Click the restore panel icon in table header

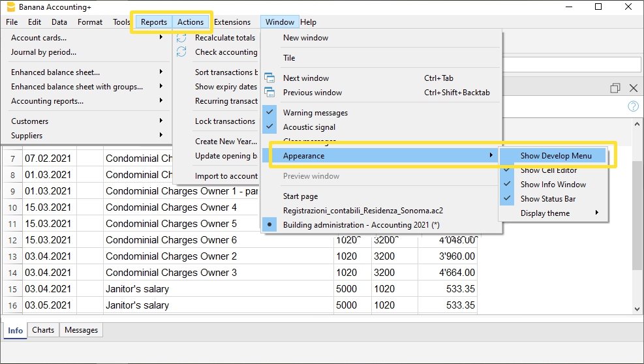click(615, 88)
